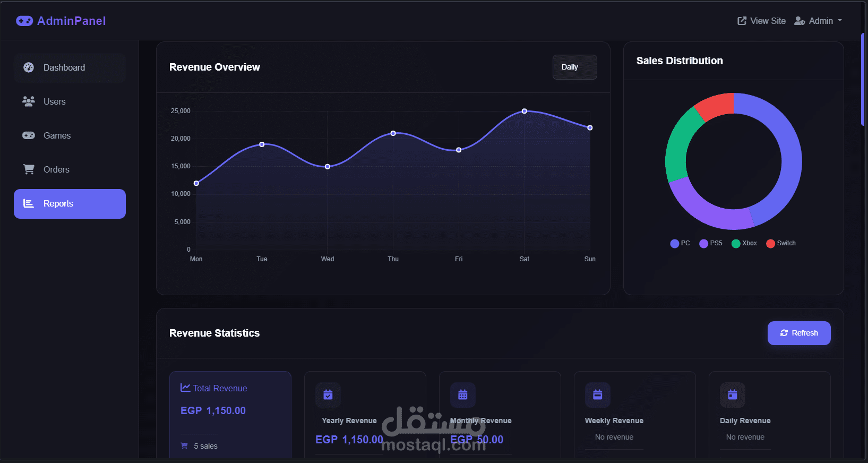Click the Total Revenue card
868x463 pixels.
pos(230,415)
